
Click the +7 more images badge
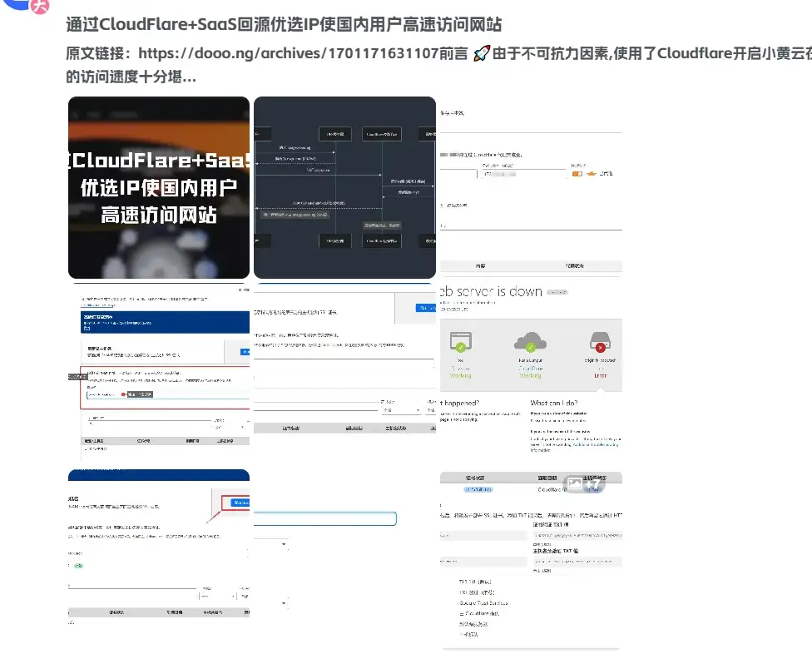point(582,484)
